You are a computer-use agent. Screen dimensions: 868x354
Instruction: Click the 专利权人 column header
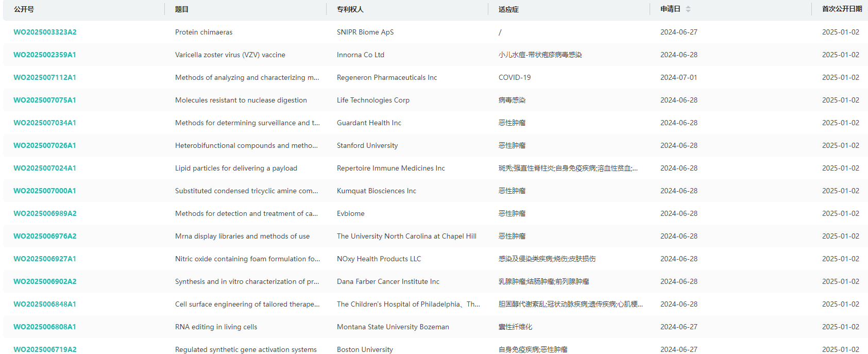(x=350, y=9)
